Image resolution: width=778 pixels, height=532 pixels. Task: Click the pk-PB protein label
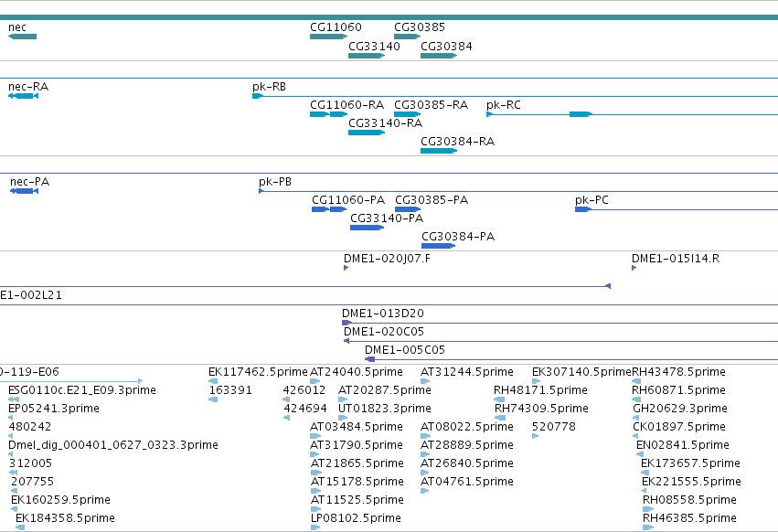pos(275,182)
